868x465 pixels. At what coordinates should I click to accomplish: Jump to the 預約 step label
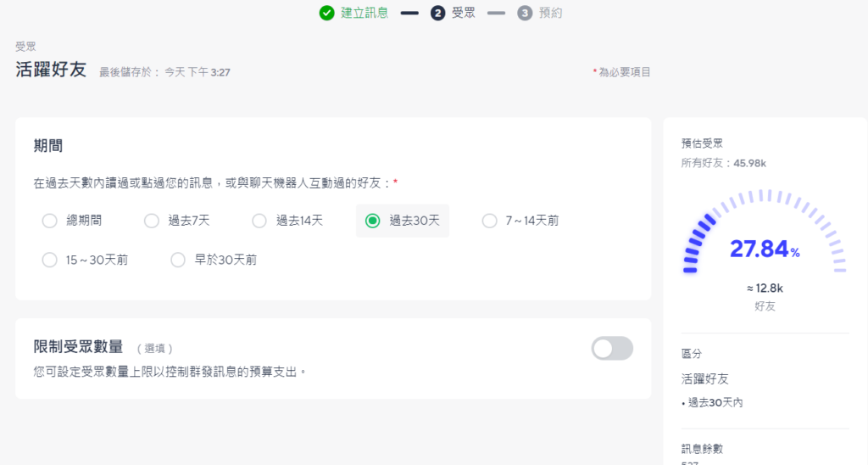(x=550, y=13)
